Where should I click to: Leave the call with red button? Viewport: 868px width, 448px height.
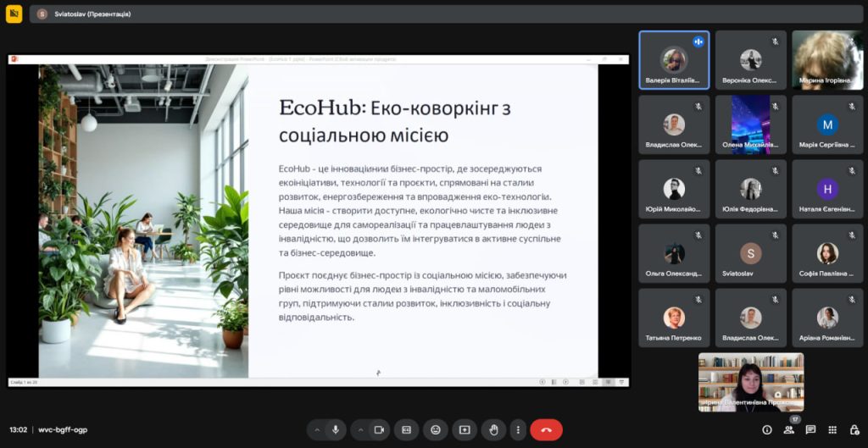tap(546, 429)
